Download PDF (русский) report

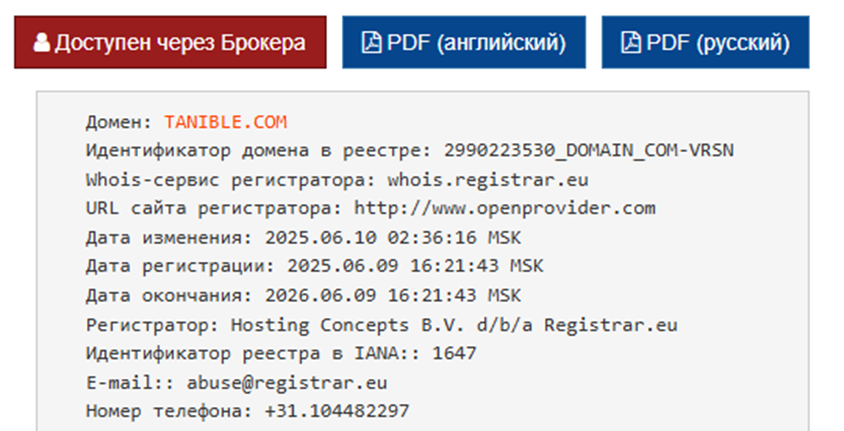coord(705,43)
